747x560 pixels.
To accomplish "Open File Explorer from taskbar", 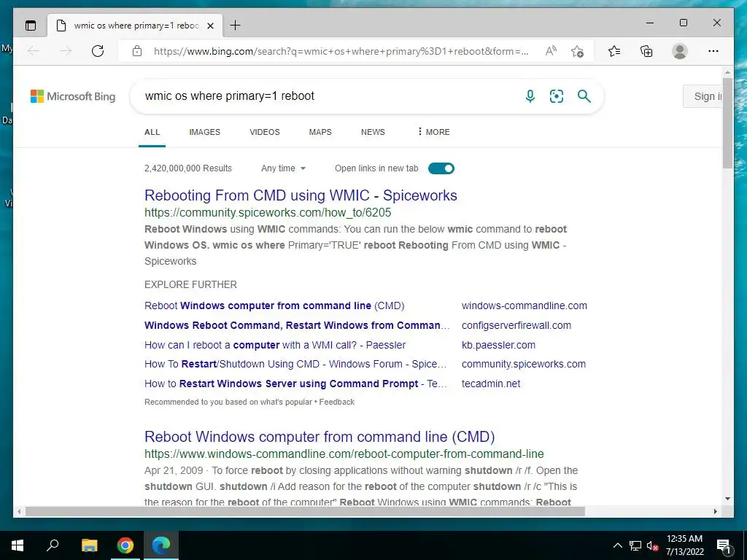I will pos(89,545).
